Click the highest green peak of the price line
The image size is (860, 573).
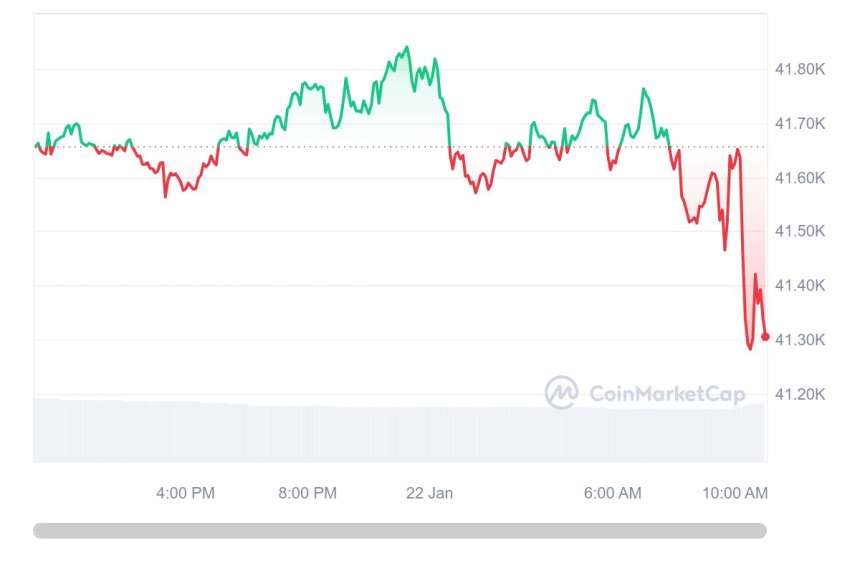[406, 47]
